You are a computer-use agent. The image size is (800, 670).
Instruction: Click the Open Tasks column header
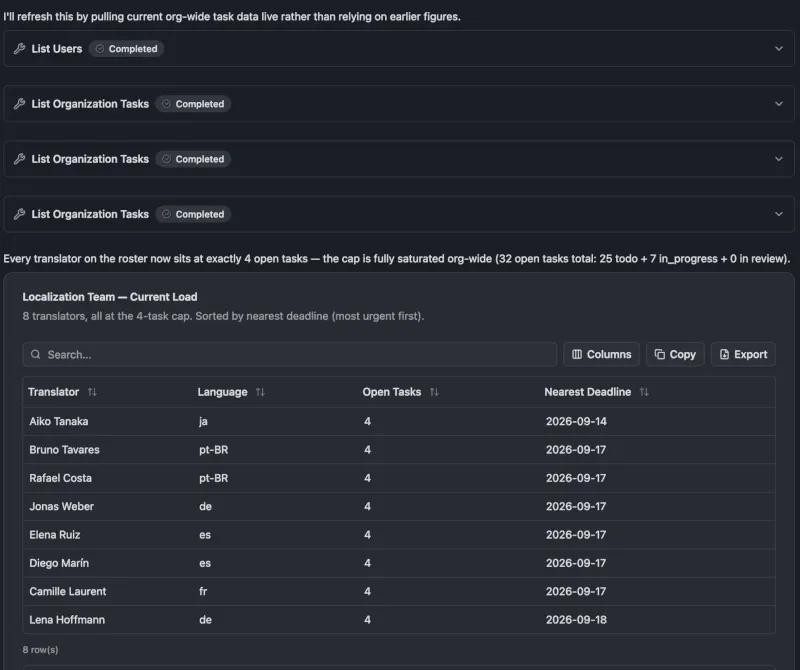tap(392, 392)
